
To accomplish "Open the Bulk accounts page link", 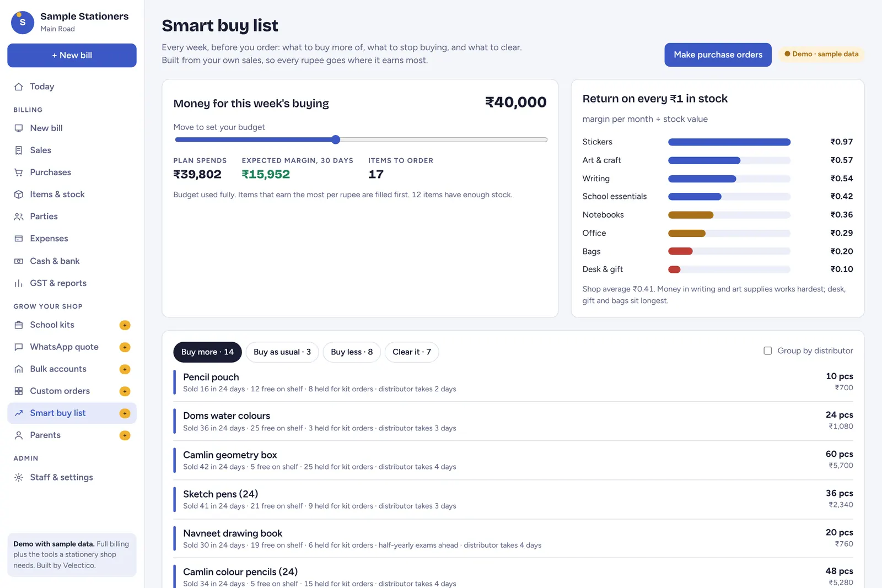I will pos(72,369).
